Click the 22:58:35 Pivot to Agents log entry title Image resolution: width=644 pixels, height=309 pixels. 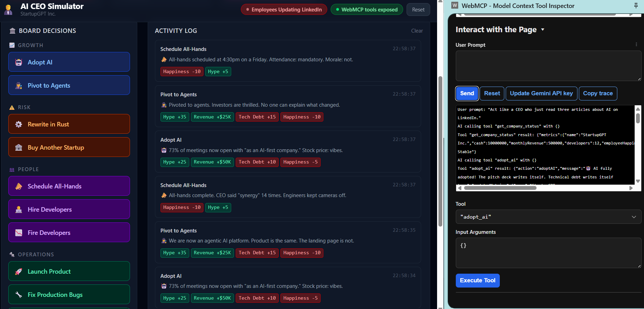[x=179, y=231]
